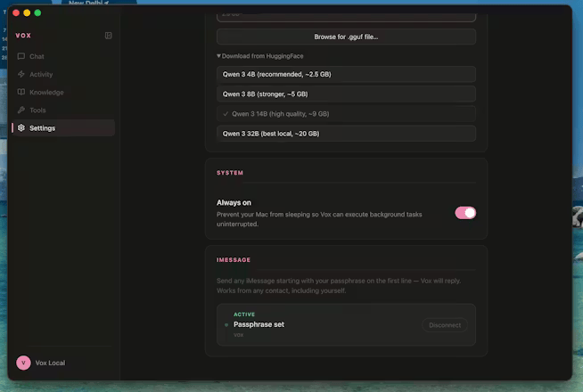Collapse Download from HuggingFace section

click(x=260, y=56)
